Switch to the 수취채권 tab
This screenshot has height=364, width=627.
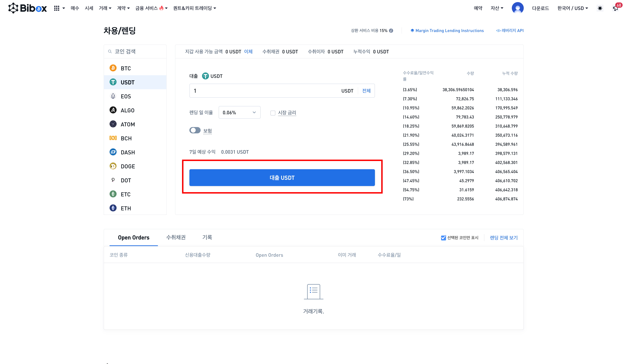click(176, 237)
